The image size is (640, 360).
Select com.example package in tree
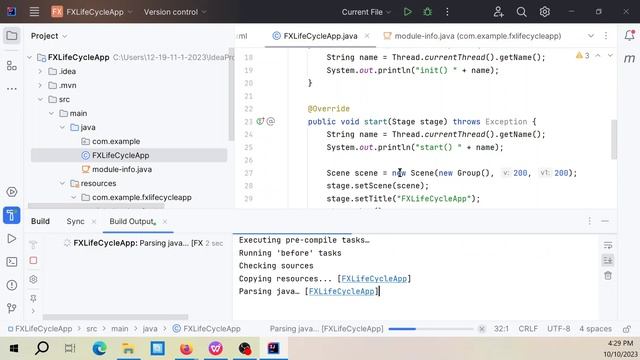click(116, 141)
